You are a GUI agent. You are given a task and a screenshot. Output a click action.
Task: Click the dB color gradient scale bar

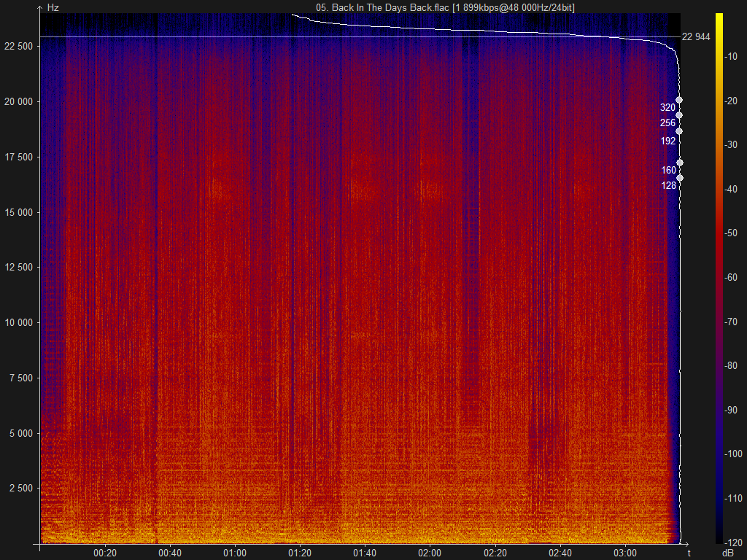[719, 278]
